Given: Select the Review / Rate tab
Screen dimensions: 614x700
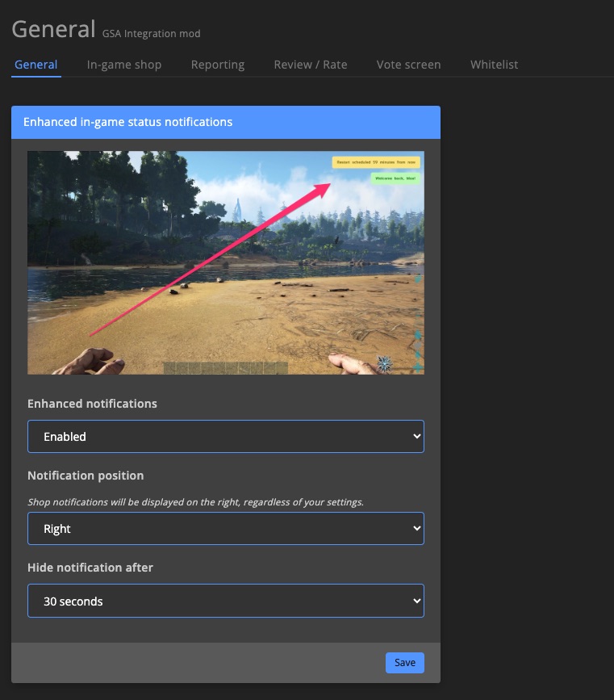Looking at the screenshot, I should click(311, 65).
